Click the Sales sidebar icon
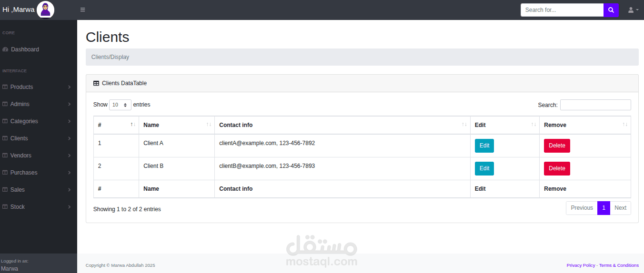Viewport: 644px width, 273px height. point(5,190)
